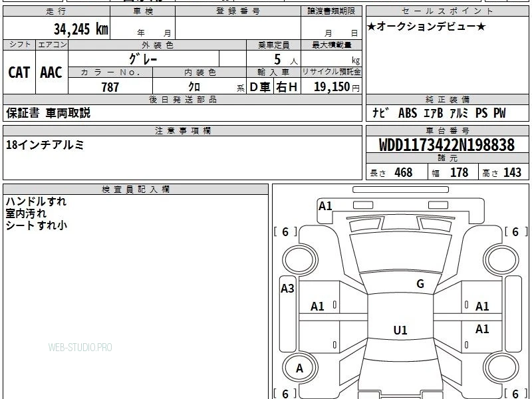Click the length value 468
This screenshot has height=399, width=532.
[x=404, y=172]
